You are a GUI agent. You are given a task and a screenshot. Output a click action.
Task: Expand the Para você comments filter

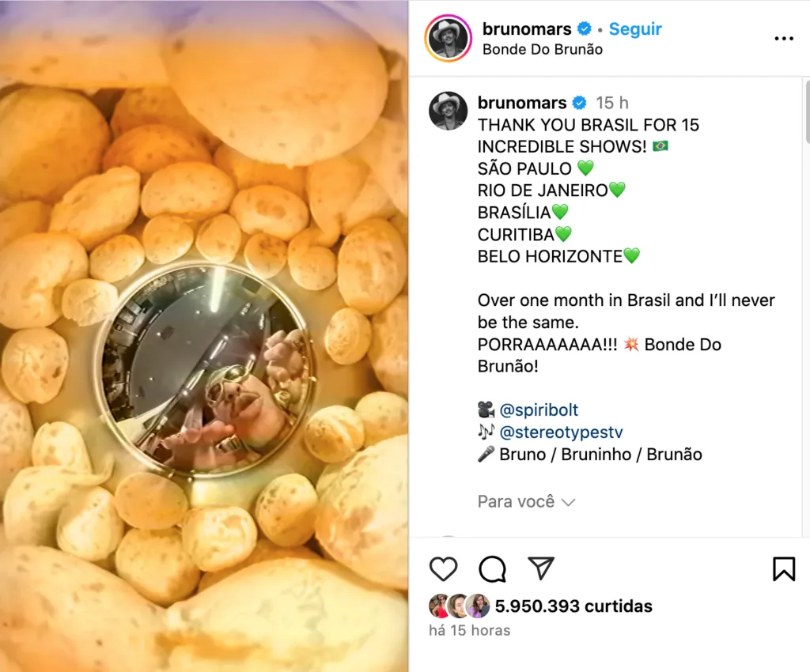(x=526, y=501)
